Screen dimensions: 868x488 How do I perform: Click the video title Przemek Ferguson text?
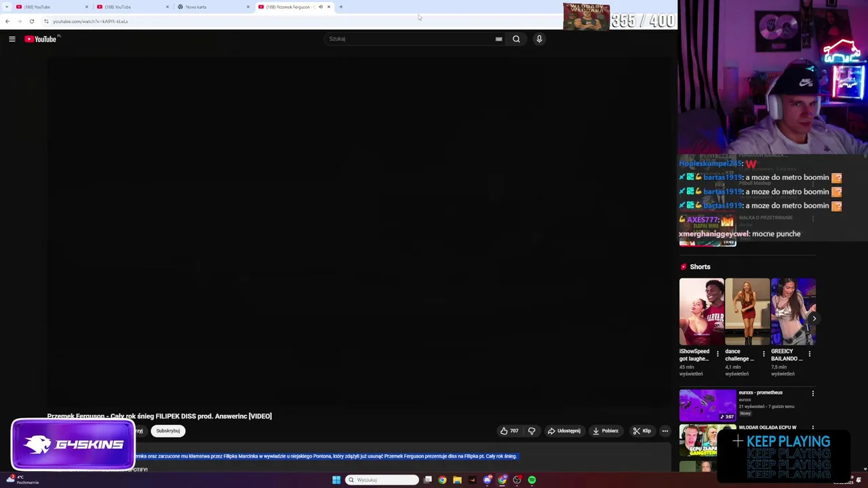coord(159,416)
